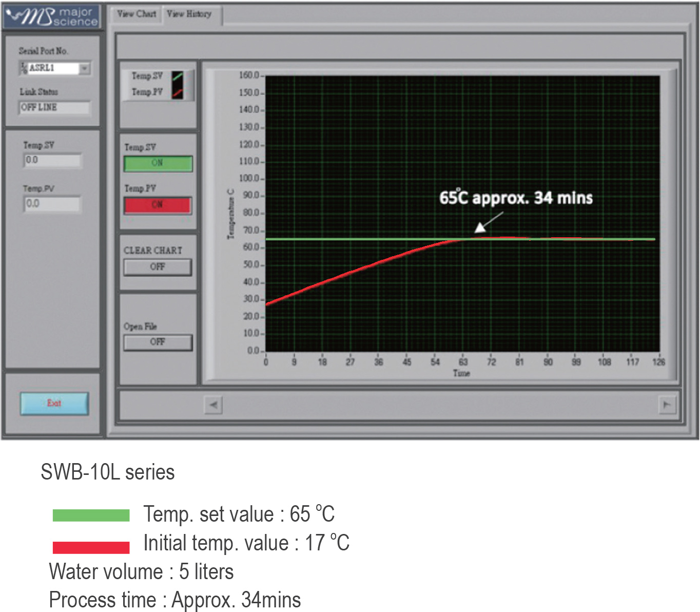
Task: Click the Link Status OFF LINE field
Action: tap(54, 107)
